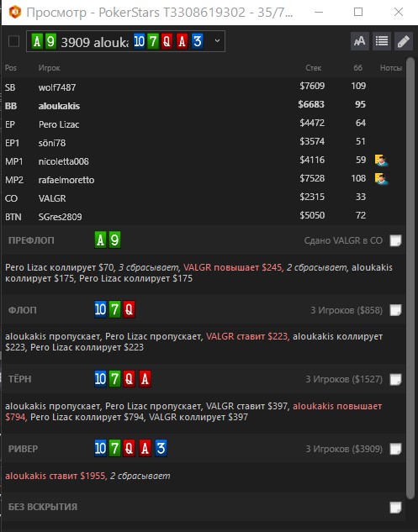Click the pencil edit icon

pyautogui.click(x=404, y=41)
